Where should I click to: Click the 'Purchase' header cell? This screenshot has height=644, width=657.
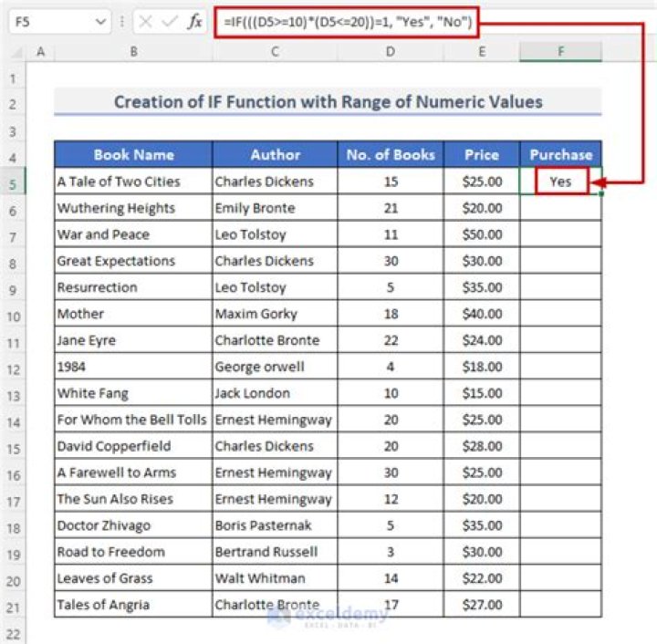point(560,154)
